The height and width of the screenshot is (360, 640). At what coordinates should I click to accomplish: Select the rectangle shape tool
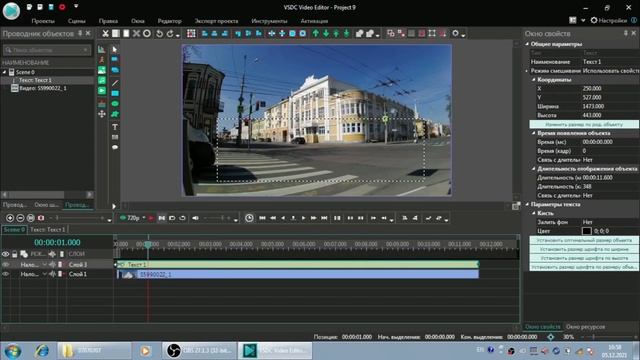point(115,93)
